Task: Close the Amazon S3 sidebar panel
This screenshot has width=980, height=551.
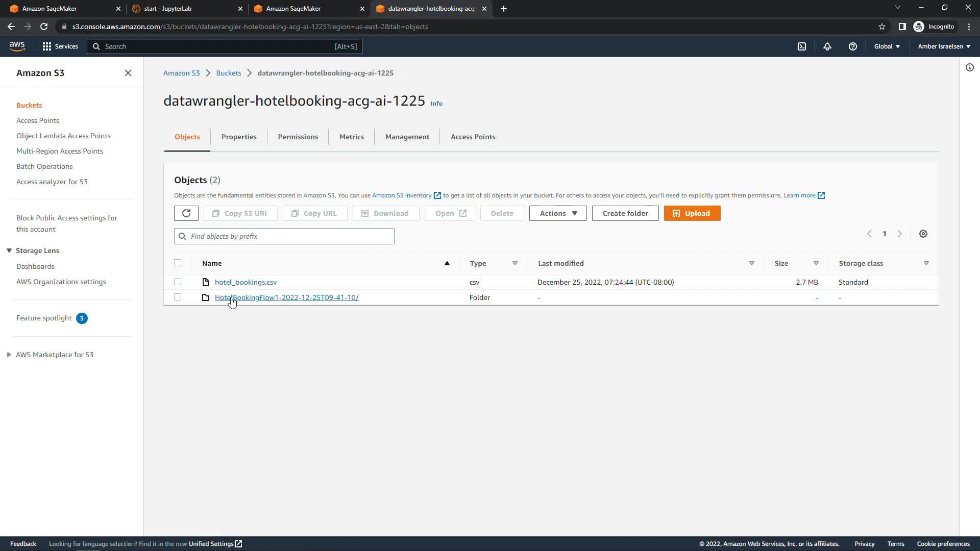Action: coord(128,73)
